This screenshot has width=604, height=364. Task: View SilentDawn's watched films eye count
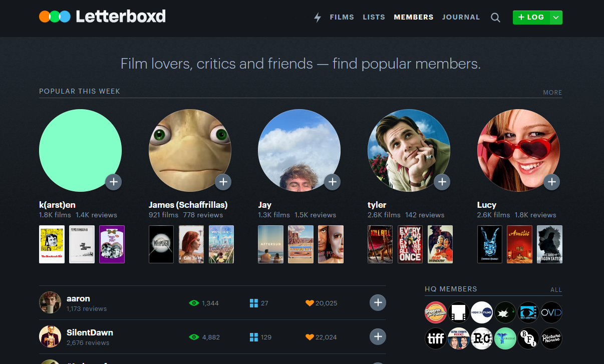(204, 337)
